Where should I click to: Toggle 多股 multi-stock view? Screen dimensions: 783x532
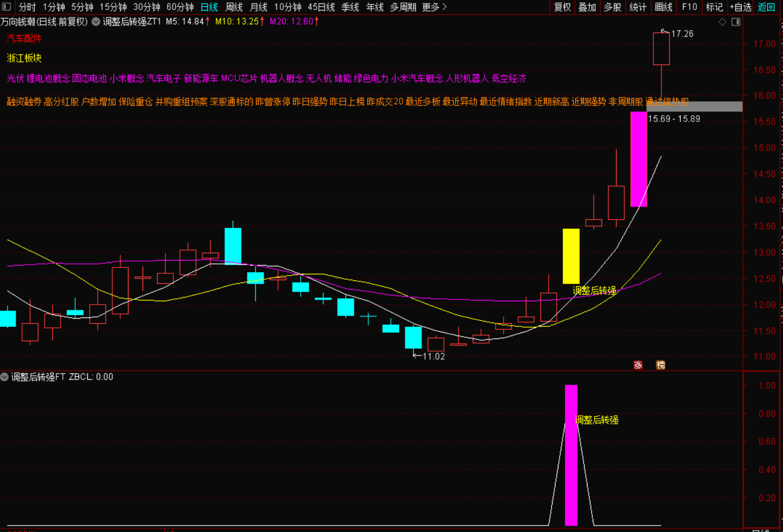click(613, 7)
